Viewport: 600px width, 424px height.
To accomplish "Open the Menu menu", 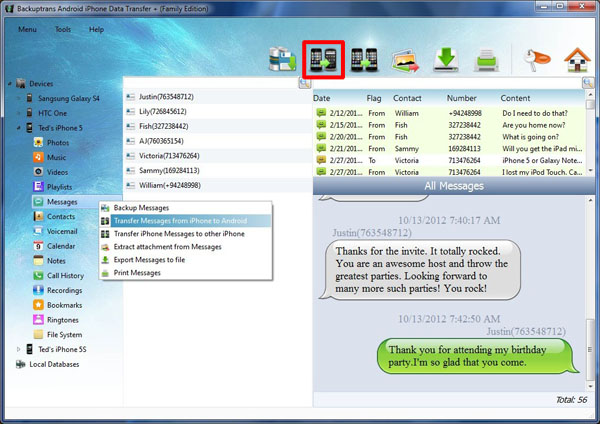I will tap(27, 29).
